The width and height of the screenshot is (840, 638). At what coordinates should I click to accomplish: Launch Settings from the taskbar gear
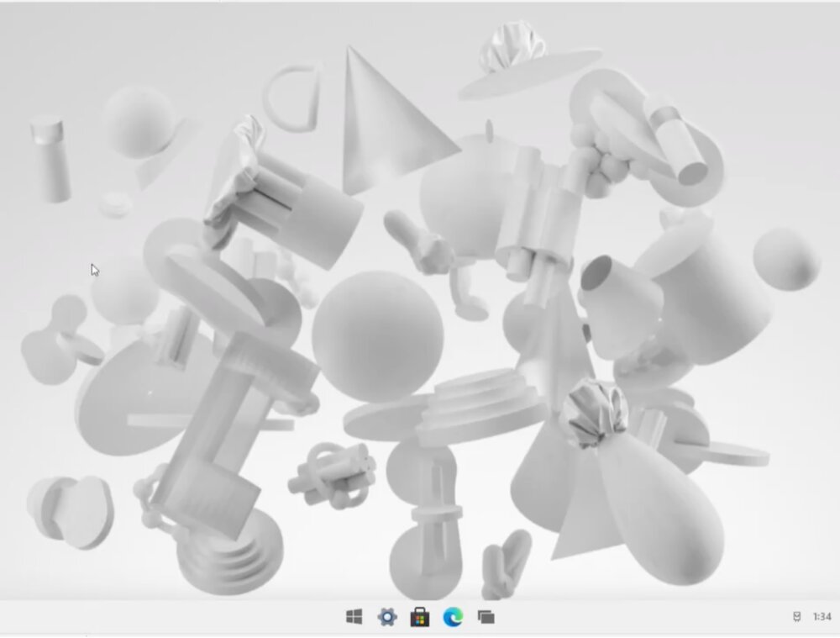tap(386, 618)
